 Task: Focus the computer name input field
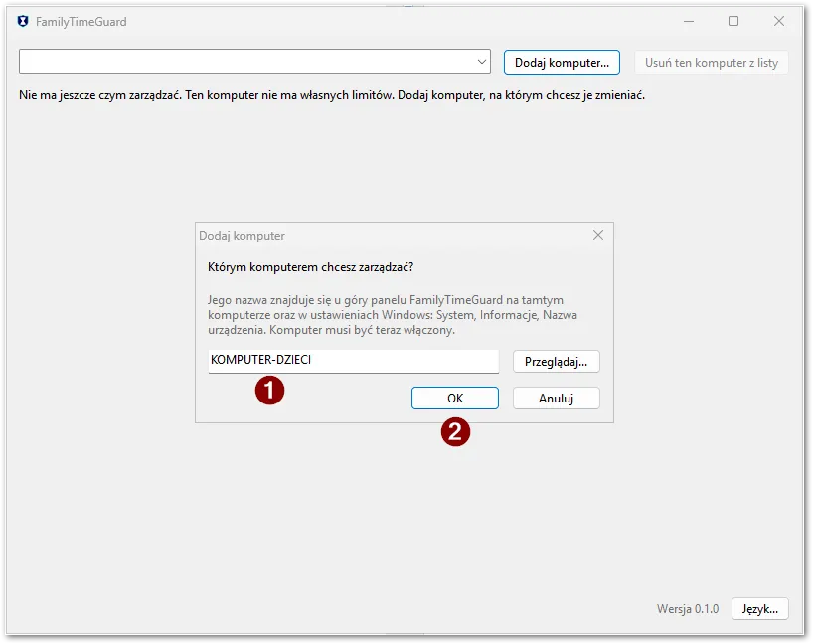click(353, 361)
